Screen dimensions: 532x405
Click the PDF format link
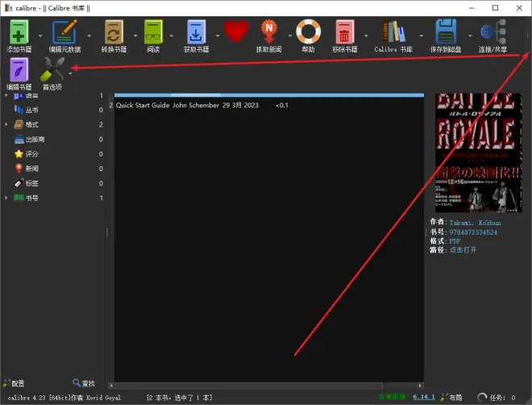coord(455,241)
